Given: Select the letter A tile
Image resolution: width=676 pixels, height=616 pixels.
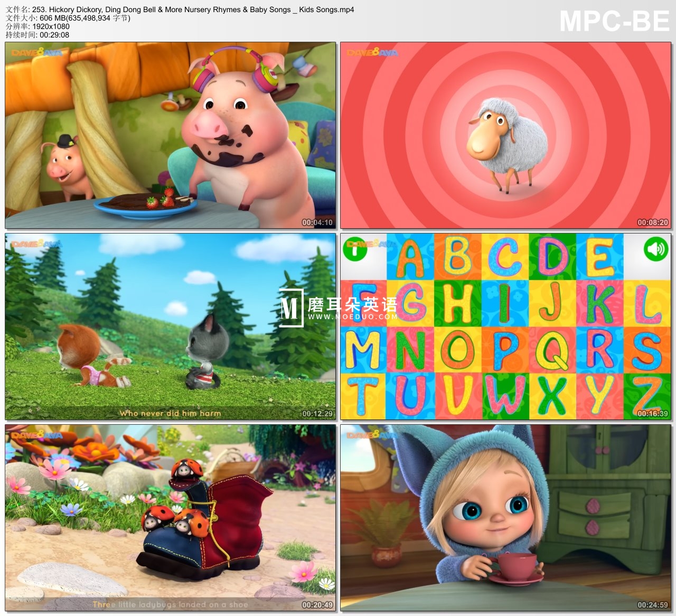Looking at the screenshot, I should click(x=410, y=257).
